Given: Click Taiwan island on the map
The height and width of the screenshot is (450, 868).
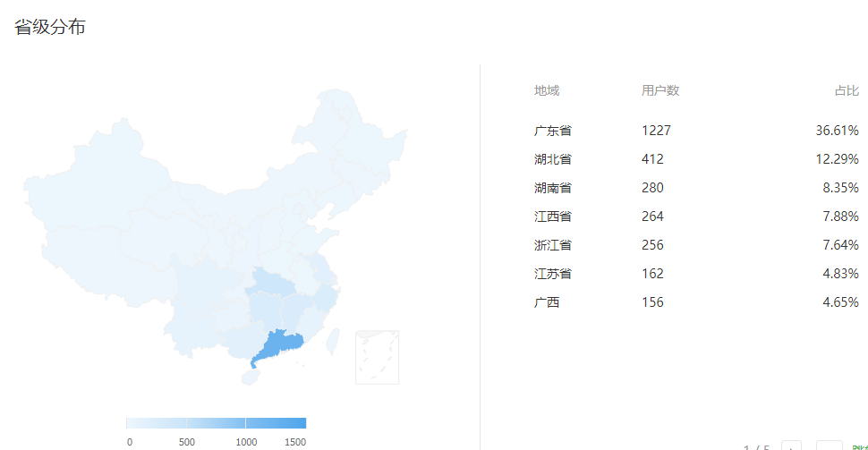Looking at the screenshot, I should point(332,340).
